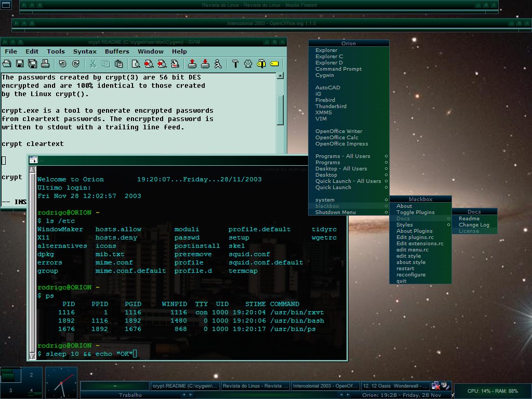Click the Find Next icon in GVIM toolbar
Viewport: 532px width, 399px height.
[149, 64]
